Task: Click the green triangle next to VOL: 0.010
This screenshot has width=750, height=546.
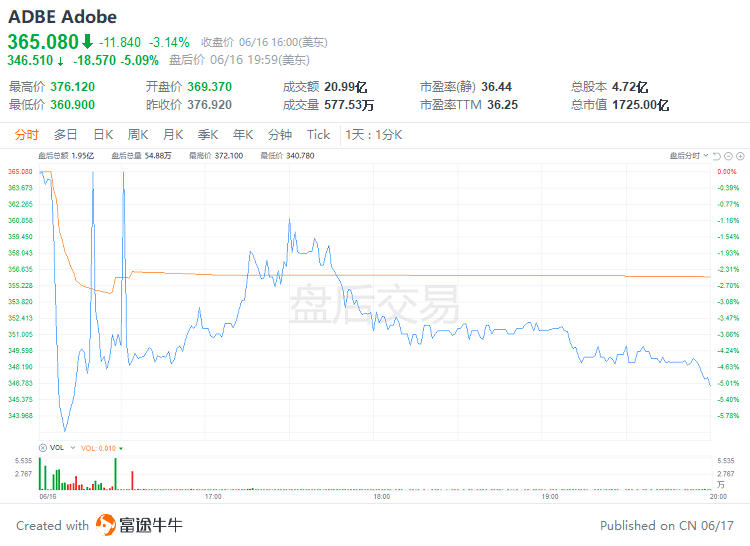Action: [x=121, y=448]
